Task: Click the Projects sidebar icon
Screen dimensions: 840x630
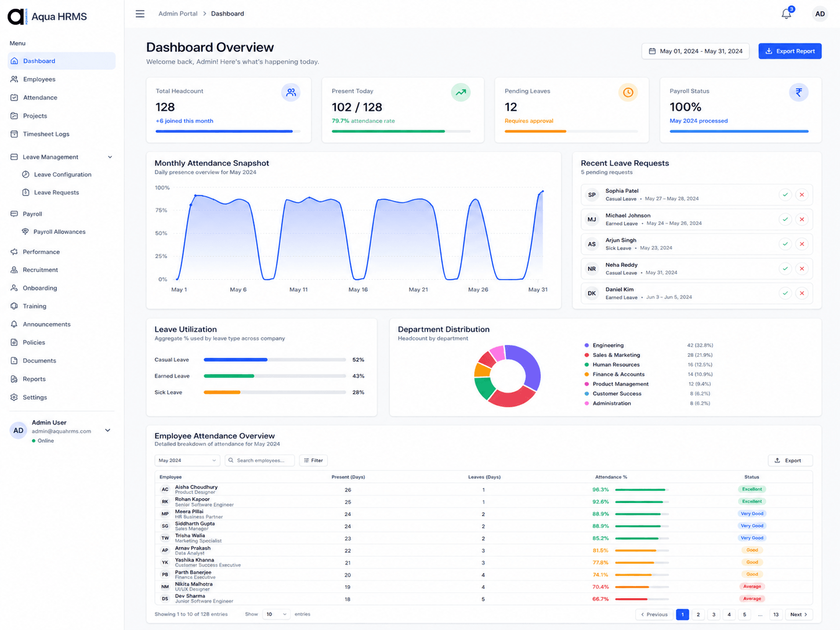Action: [x=15, y=116]
